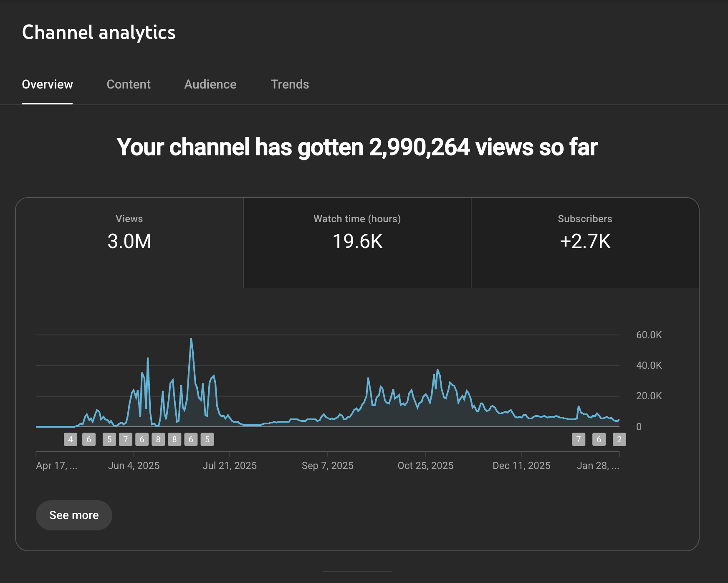This screenshot has height=583, width=728.
Task: Click the first 8 upload marker before Jul 21
Action: (158, 439)
